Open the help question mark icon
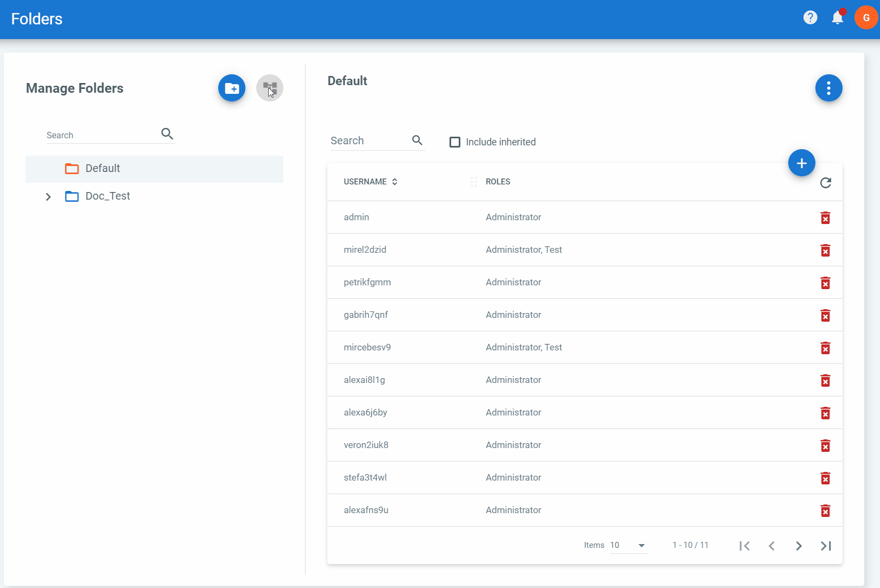This screenshot has height=588, width=880. click(810, 18)
